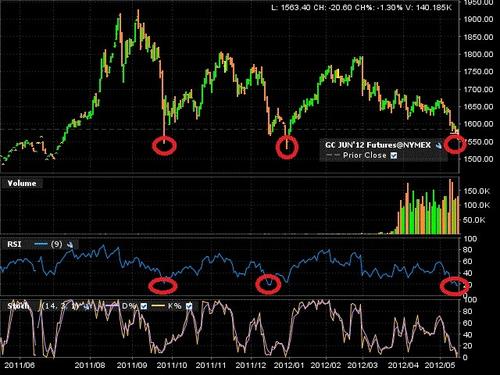The width and height of the screenshot is (500, 375).
Task: Click the 150.0K volume axis label
Action: tap(476, 191)
